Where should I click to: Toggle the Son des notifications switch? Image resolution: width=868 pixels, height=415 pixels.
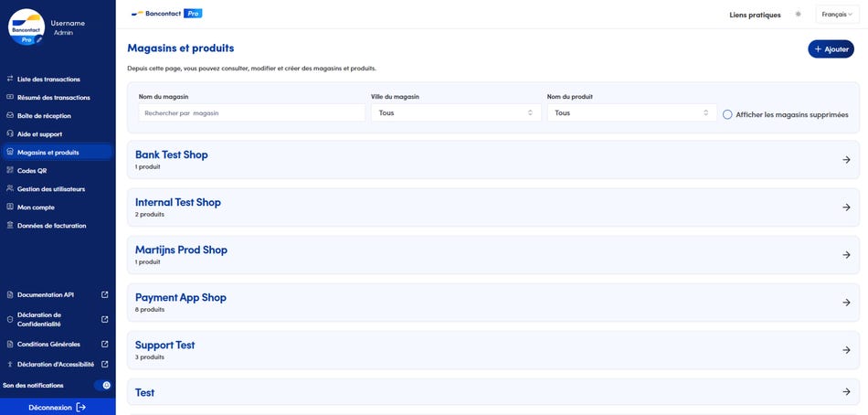(102, 385)
